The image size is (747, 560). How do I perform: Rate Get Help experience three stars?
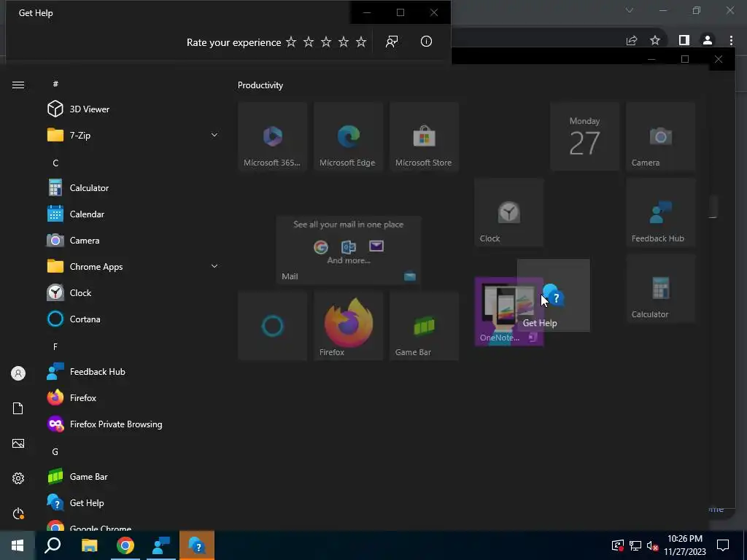click(326, 42)
